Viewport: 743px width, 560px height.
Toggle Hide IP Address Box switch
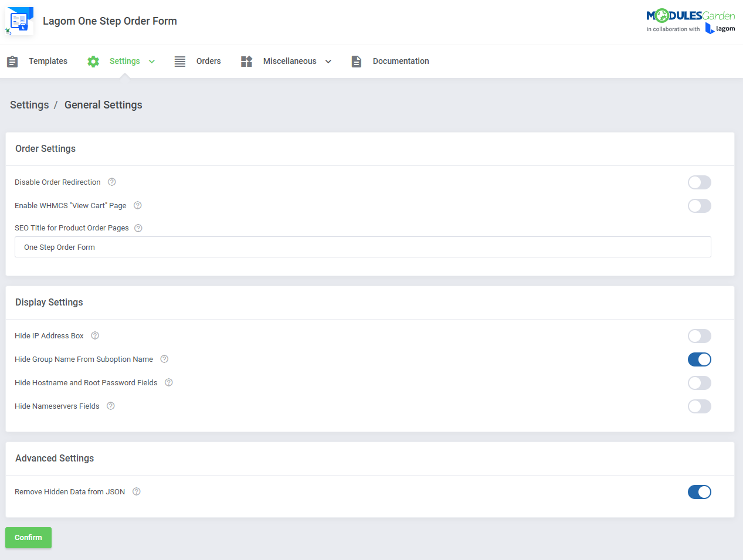click(x=700, y=336)
